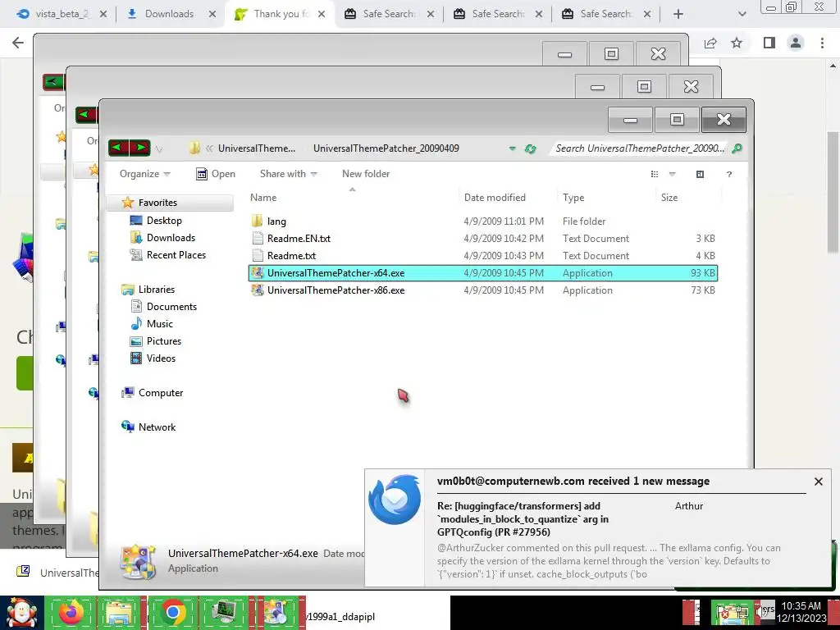
Task: Go back in the Chrome browser
Action: point(18,43)
